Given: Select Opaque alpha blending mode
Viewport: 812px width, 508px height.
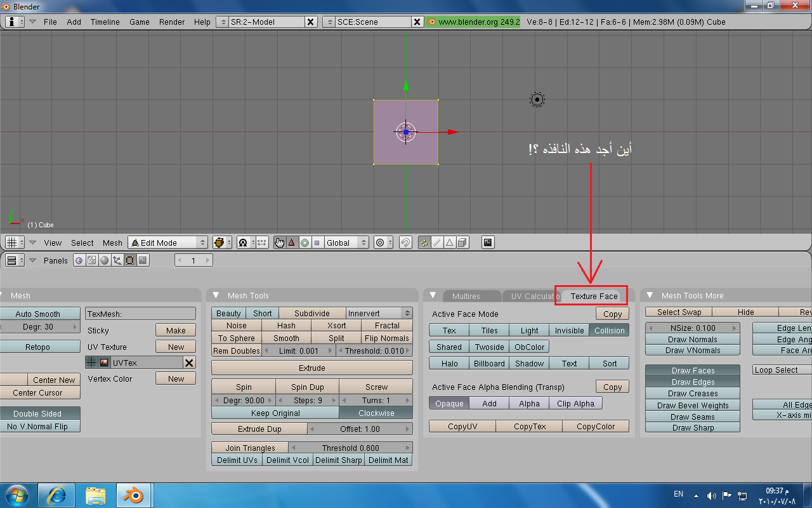Looking at the screenshot, I should pyautogui.click(x=449, y=403).
